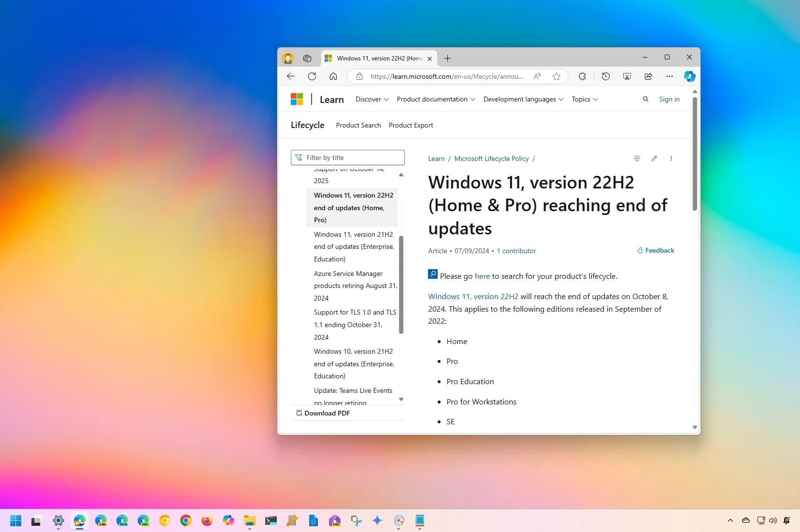
Task: Click page scroll down arrow
Action: [x=695, y=428]
